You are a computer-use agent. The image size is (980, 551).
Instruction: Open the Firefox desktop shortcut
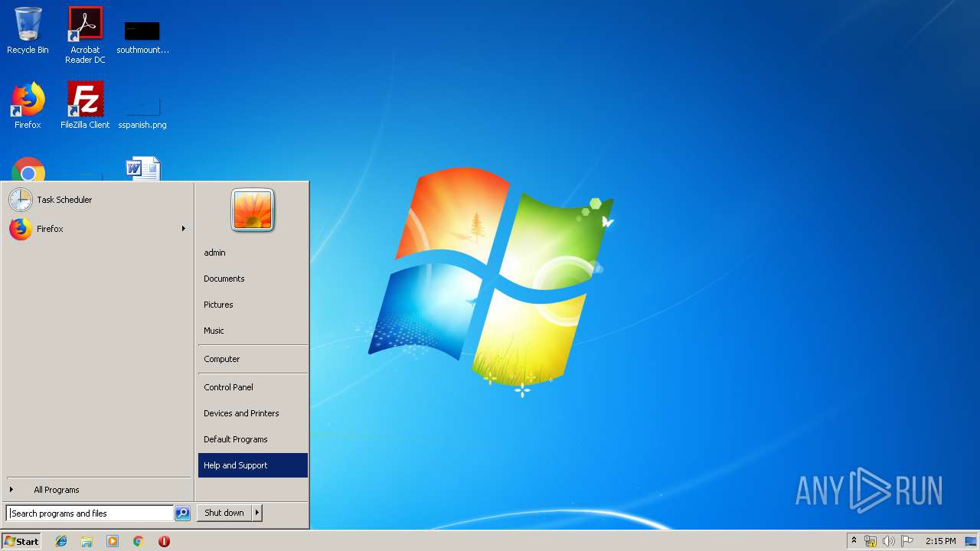pos(28,106)
